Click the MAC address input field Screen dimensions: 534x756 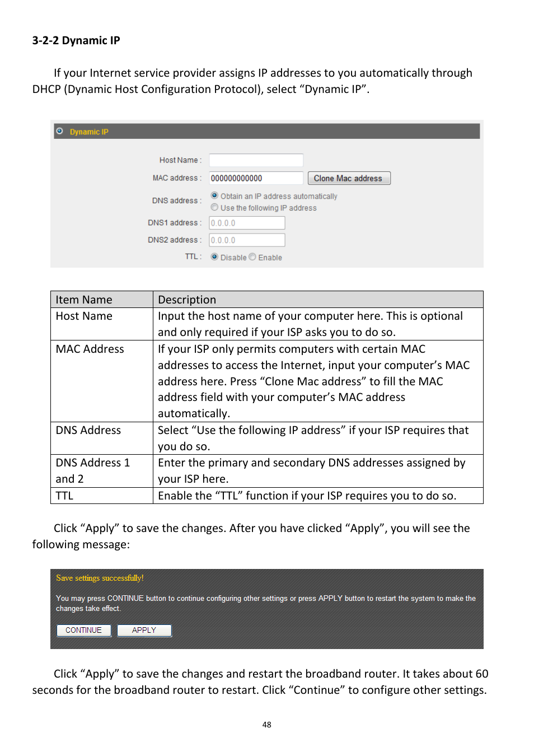pyautogui.click(x=256, y=178)
